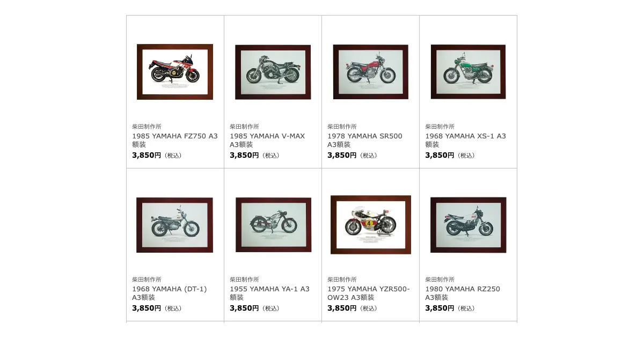
Task: Select the 1978 YAMAHA SR500 framed picture
Action: click(x=370, y=72)
